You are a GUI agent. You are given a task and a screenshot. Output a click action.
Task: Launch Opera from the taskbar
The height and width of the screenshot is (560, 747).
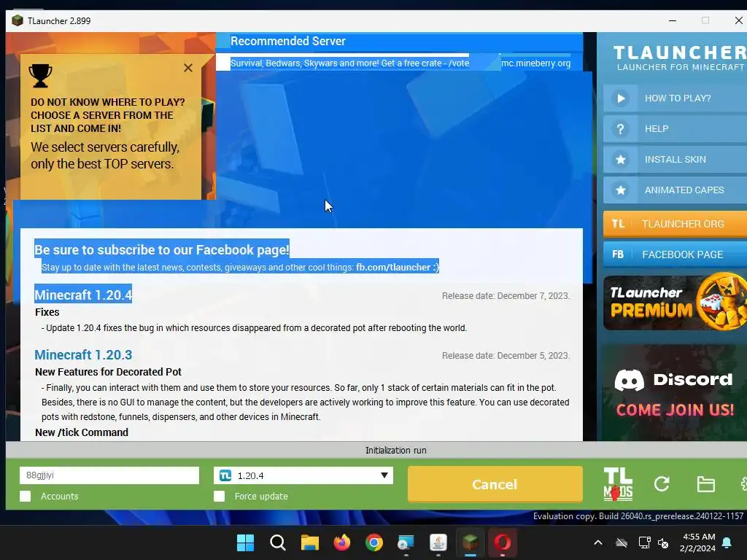tap(503, 542)
